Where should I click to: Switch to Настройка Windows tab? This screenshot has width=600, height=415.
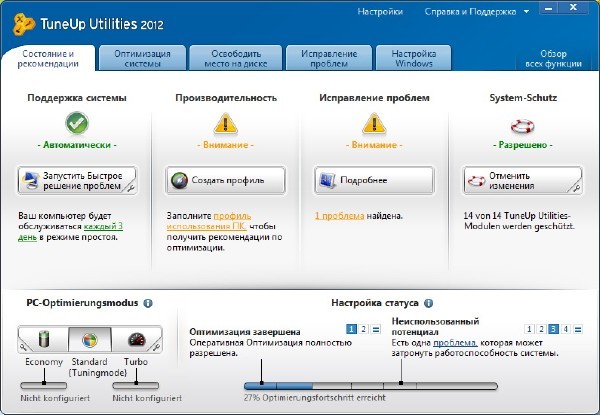pos(414,59)
